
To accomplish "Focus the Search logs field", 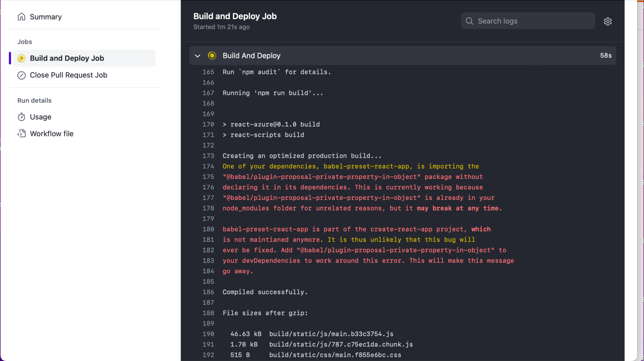I will coord(533,21).
